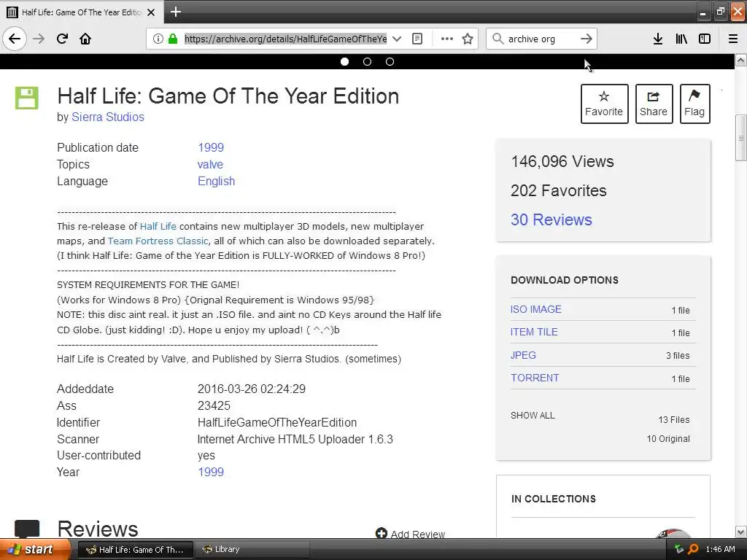747x560 pixels.
Task: Open the 'valve' topic link
Action: point(210,164)
